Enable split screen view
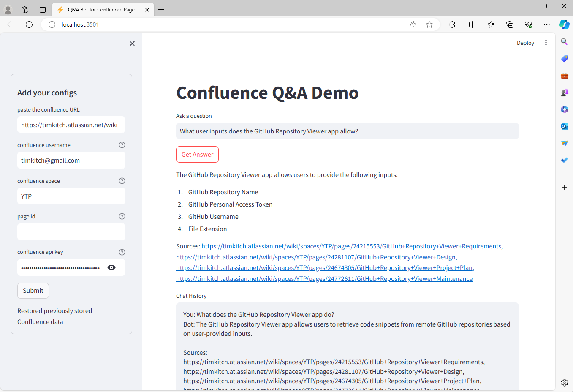The height and width of the screenshot is (392, 573). tap(472, 24)
